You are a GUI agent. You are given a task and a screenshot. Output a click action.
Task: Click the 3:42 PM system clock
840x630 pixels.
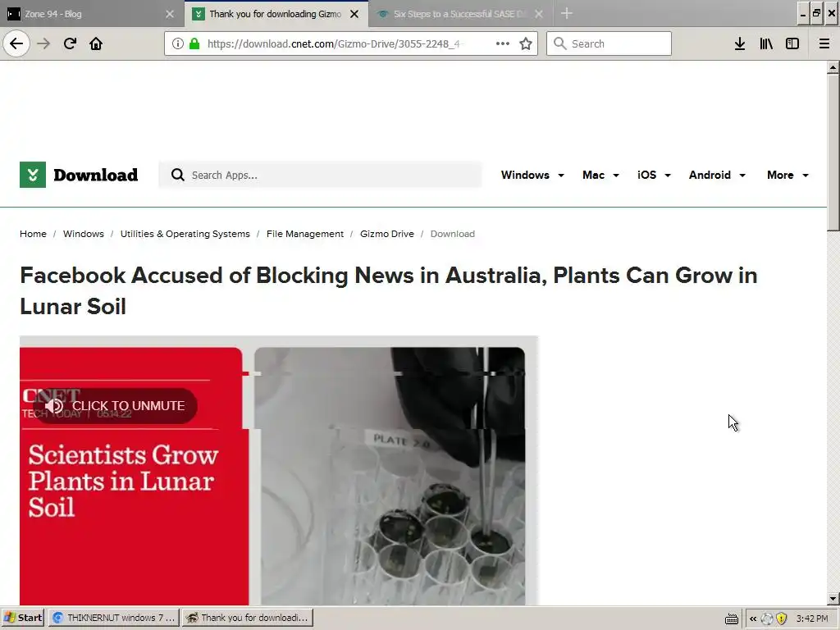[812, 619]
